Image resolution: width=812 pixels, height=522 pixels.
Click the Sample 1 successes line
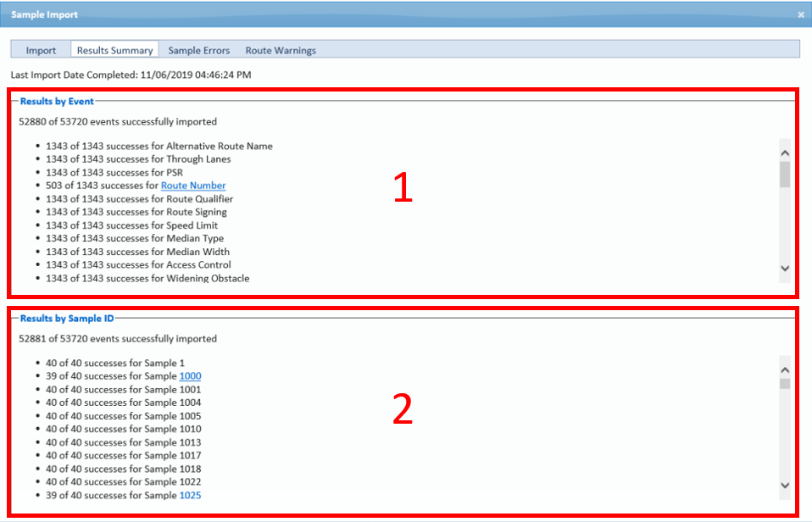tap(115, 363)
